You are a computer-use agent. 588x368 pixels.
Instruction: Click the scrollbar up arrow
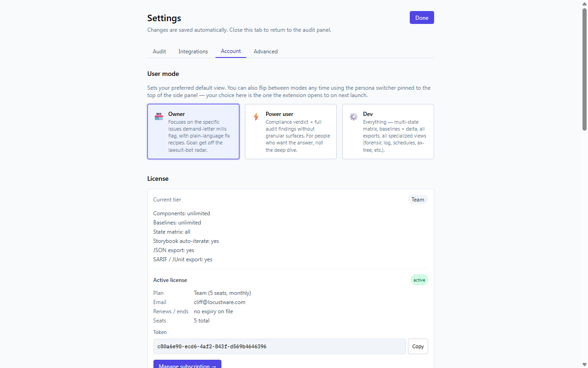tap(584, 4)
